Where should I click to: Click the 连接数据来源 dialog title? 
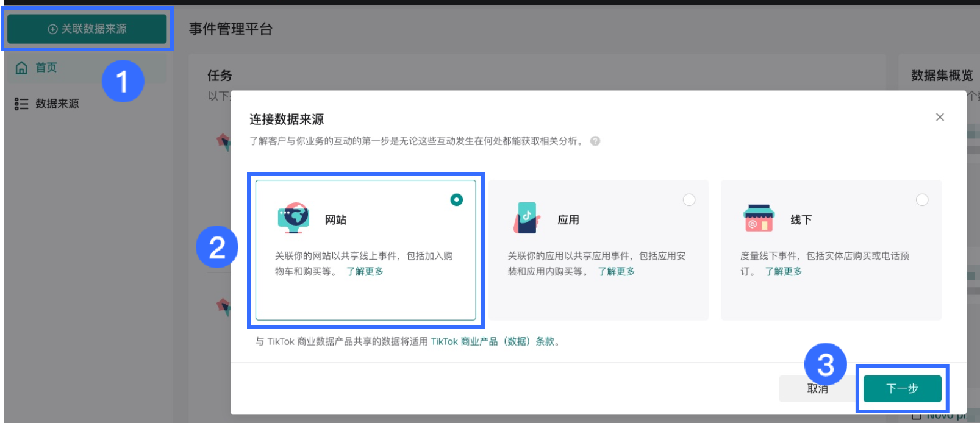[287, 119]
